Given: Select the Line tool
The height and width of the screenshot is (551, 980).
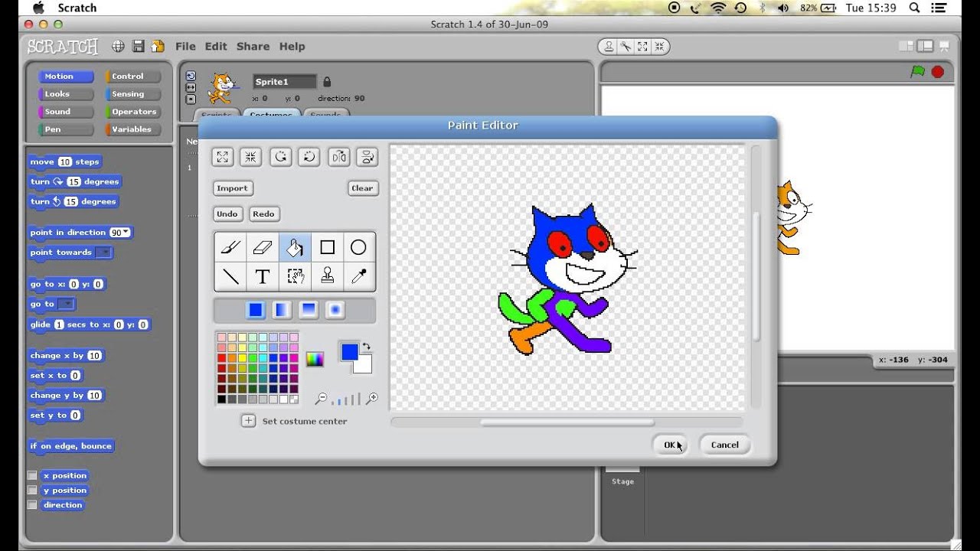Looking at the screenshot, I should (230, 276).
